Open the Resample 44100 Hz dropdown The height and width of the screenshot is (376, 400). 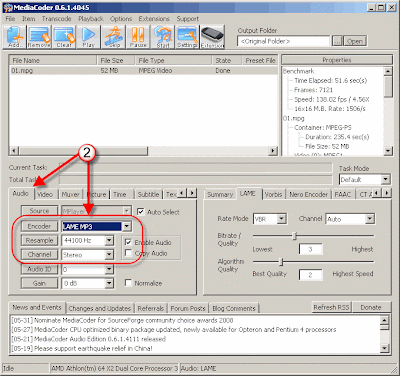click(x=109, y=241)
